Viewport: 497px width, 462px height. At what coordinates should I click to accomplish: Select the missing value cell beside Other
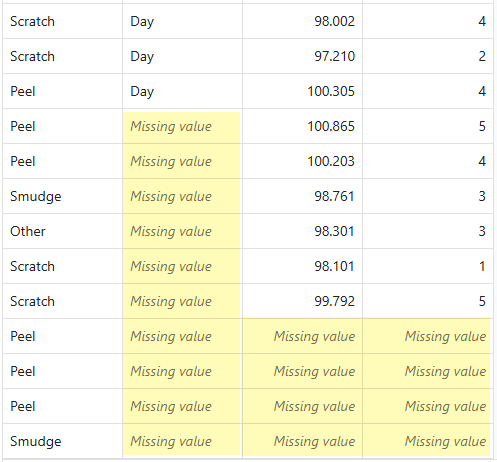pyautogui.click(x=182, y=231)
